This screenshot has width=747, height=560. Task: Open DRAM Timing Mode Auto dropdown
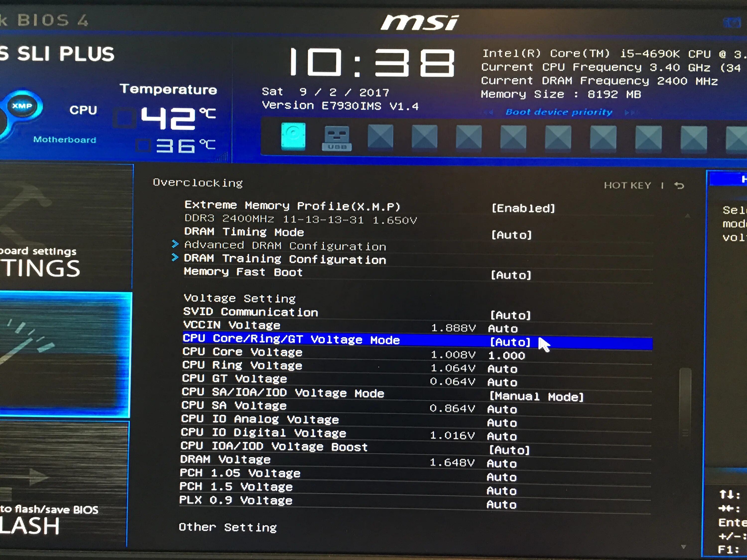[x=511, y=235]
